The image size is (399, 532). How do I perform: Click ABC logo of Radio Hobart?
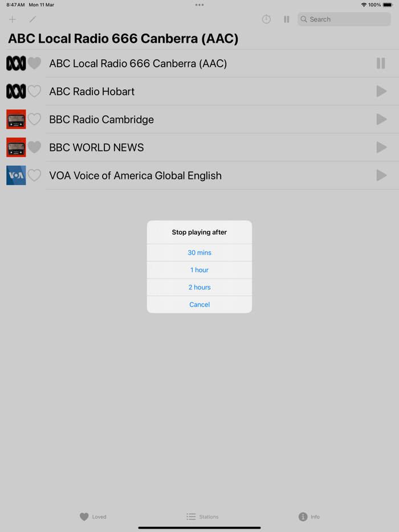16,91
